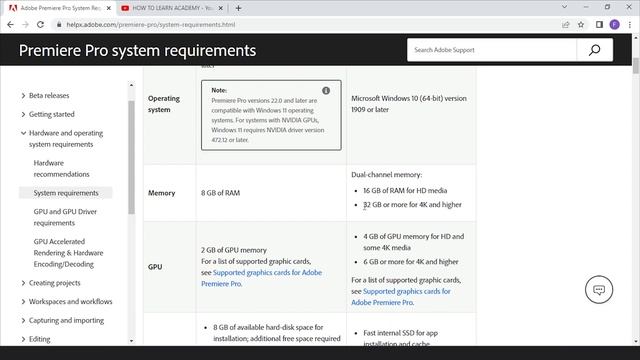Click the share page icon in address bar
The width and height of the screenshot is (640, 360).
pos(566,24)
